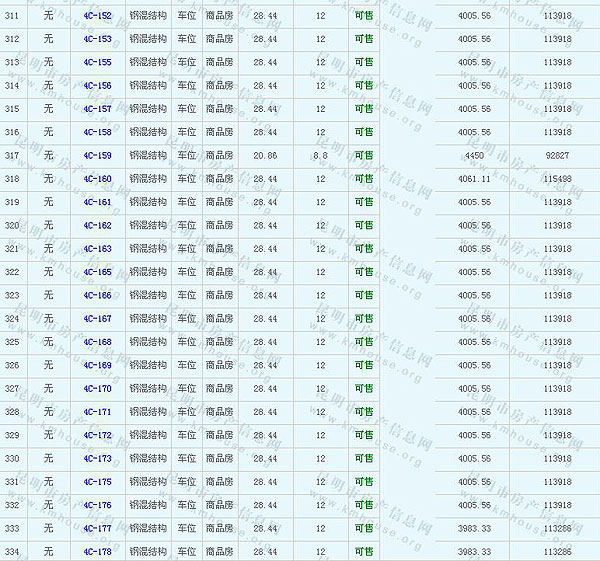
Task: Open unit 4C-176 link
Action: 97,506
